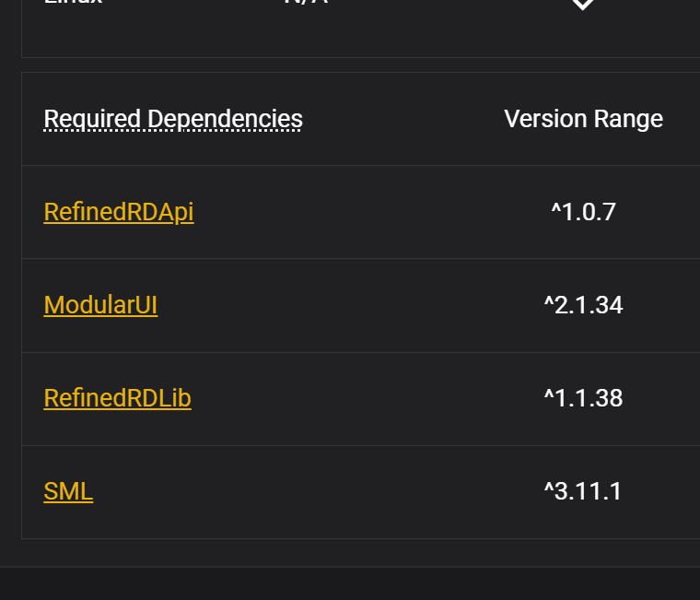Click empty space between RefinedRDApi and ^1.0.7

(x=368, y=212)
